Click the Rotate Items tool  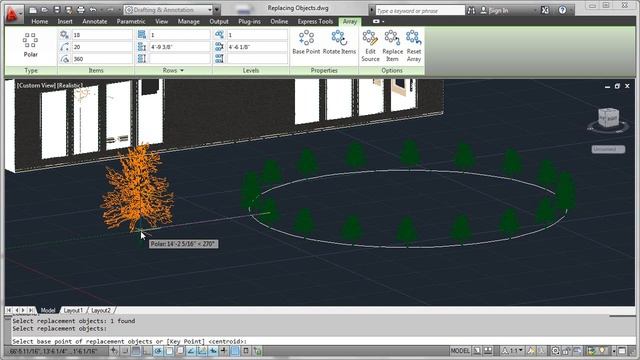339,42
